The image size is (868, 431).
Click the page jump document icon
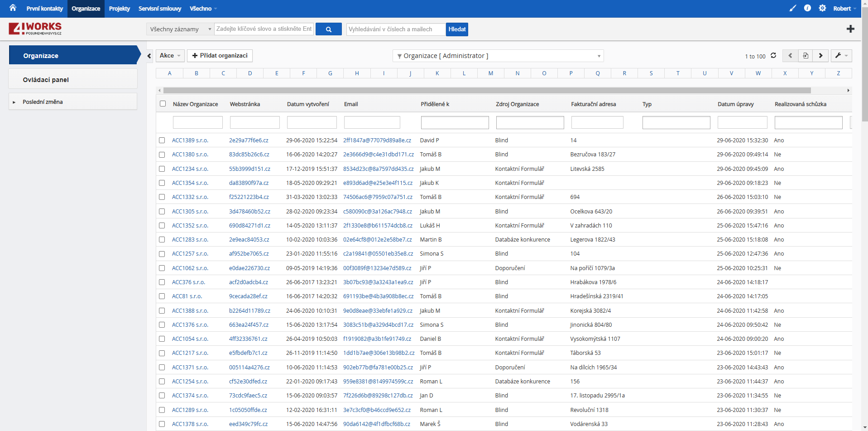806,56
